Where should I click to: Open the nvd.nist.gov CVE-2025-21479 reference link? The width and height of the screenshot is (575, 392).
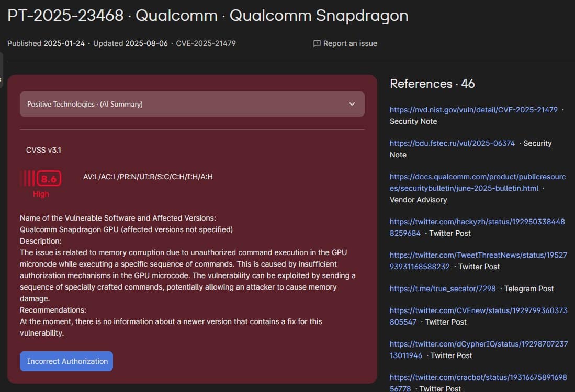tap(473, 110)
